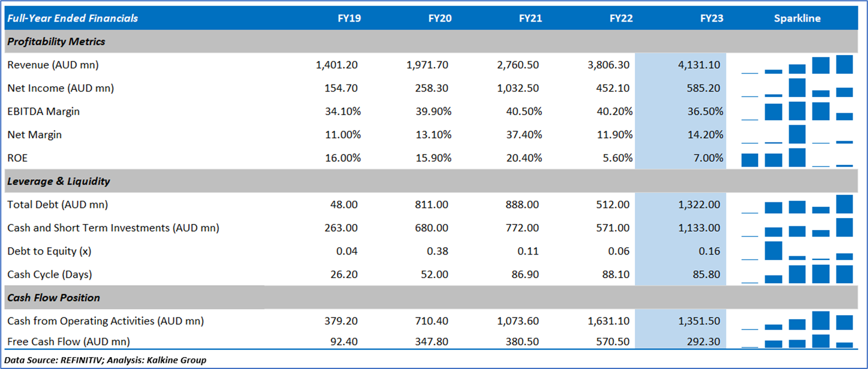This screenshot has height=369, width=868.
Task: Click the Debt to Equity sparkline chart
Action: (x=797, y=251)
